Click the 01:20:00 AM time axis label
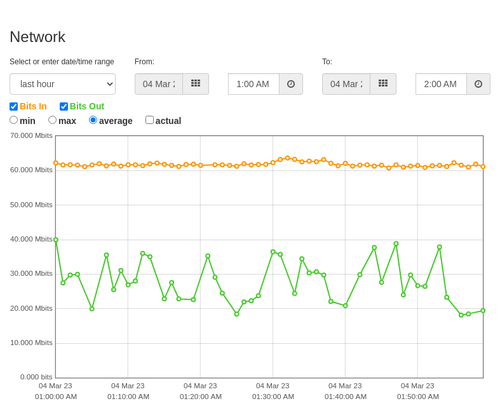The width and height of the screenshot is (500, 403). point(201,397)
